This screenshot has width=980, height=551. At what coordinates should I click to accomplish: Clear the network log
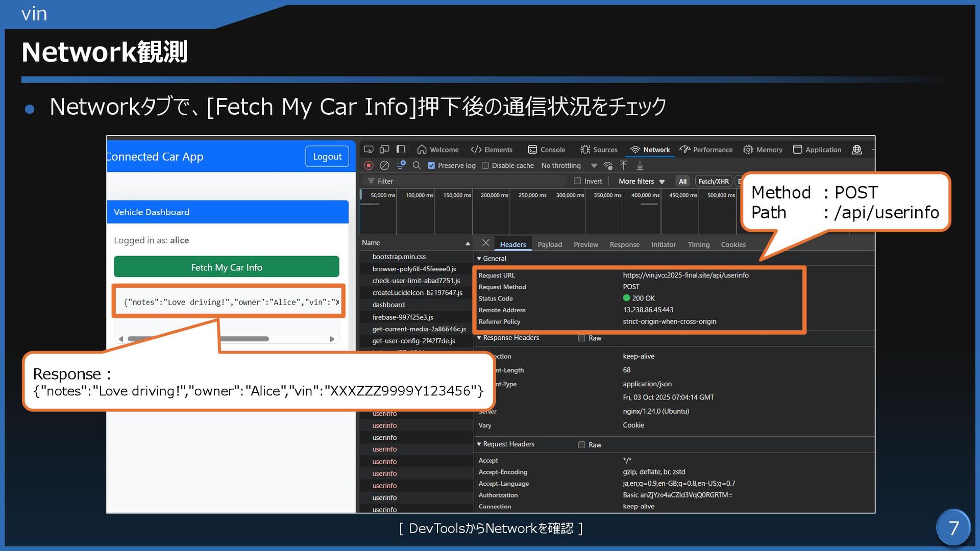(x=384, y=165)
